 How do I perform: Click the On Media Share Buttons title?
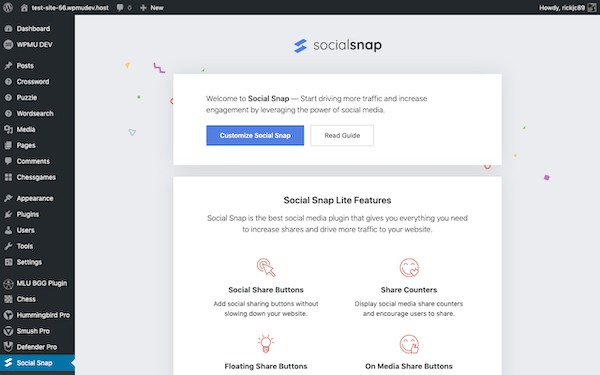coord(409,366)
